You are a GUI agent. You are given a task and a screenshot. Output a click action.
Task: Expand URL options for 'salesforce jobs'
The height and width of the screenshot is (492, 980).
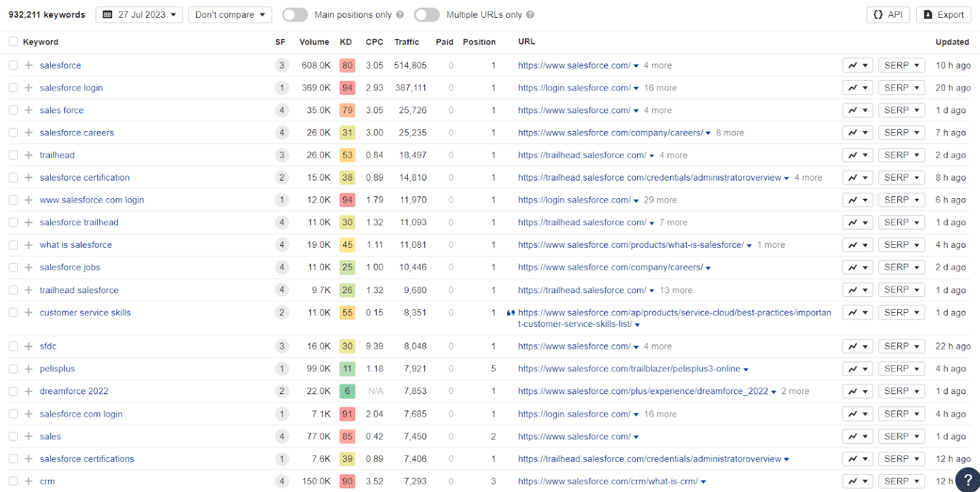tap(708, 268)
